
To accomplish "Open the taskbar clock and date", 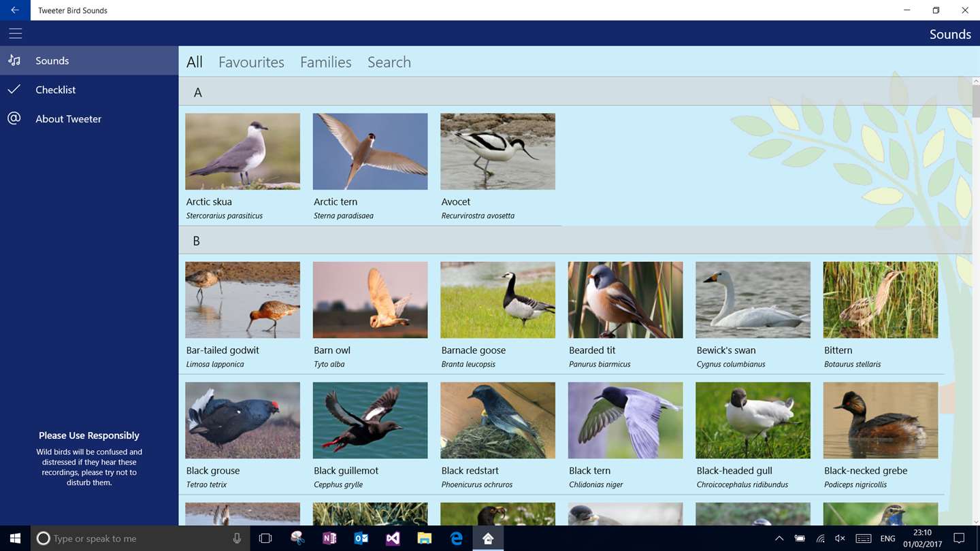I will pos(922,538).
